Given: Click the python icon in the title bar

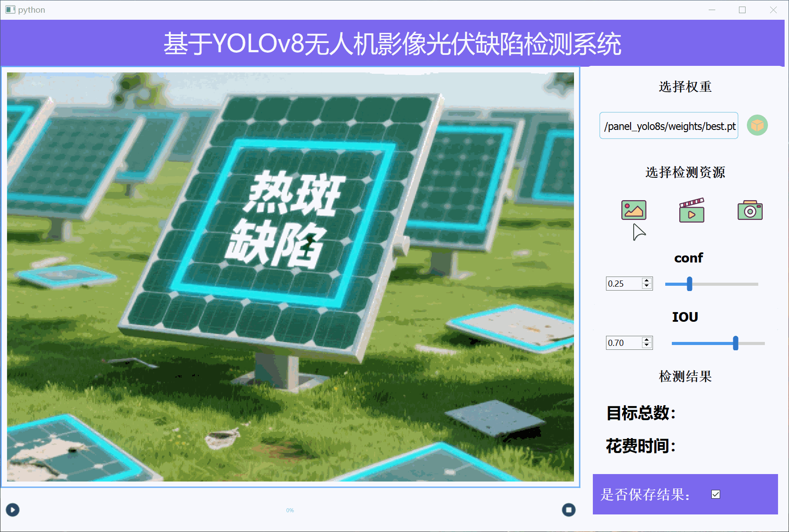Looking at the screenshot, I should click(10, 9).
